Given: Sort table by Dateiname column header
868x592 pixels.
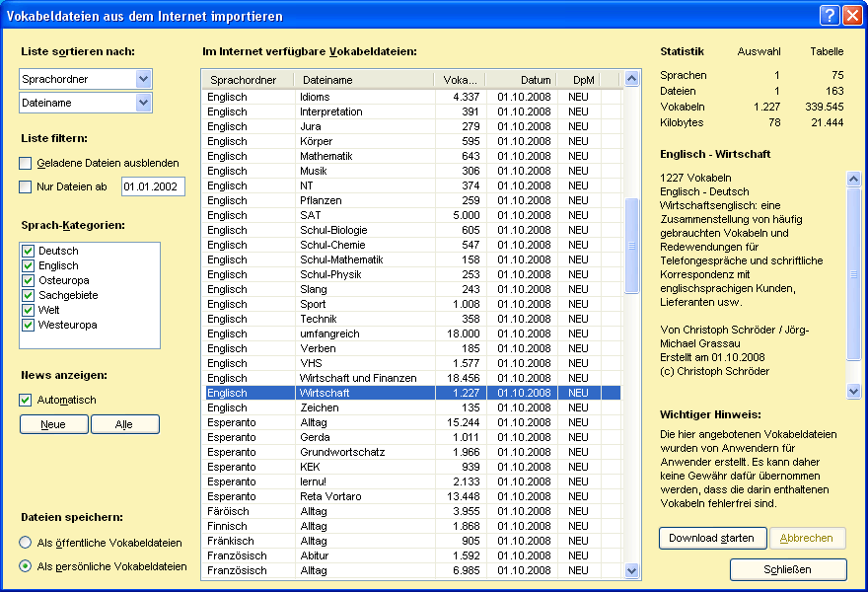Looking at the screenshot, I should click(364, 80).
